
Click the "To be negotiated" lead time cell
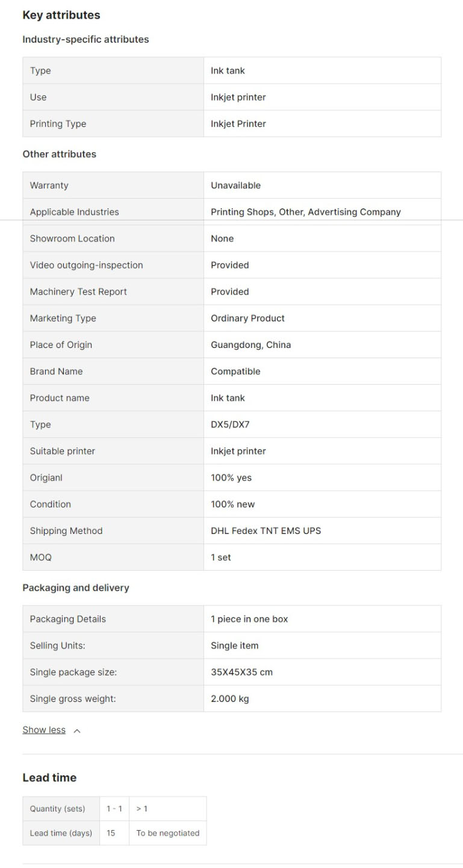point(167,833)
